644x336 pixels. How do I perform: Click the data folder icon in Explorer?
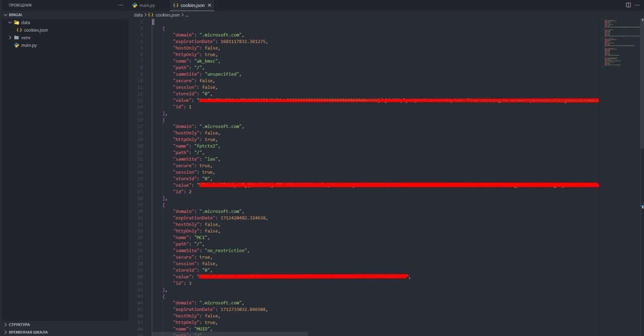point(17,23)
